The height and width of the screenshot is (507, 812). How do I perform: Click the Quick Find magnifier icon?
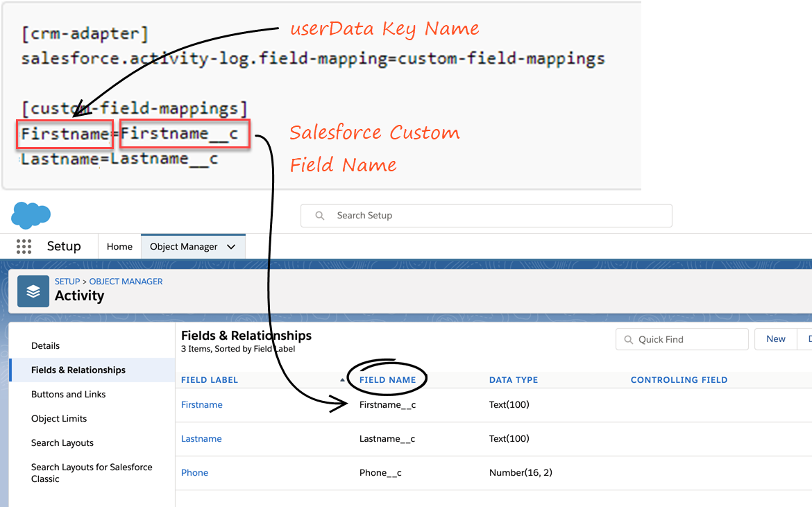(629, 340)
